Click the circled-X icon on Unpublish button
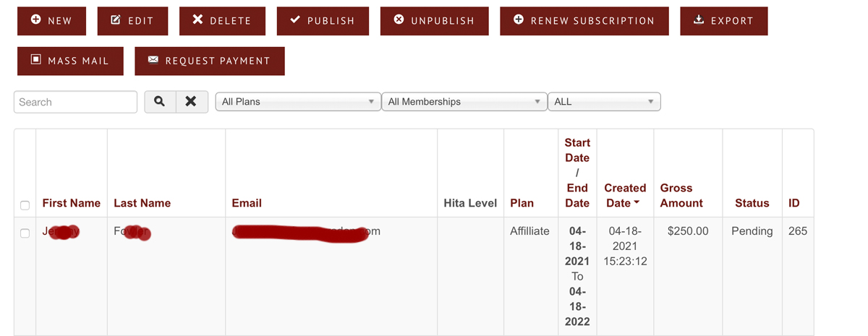 coord(399,20)
